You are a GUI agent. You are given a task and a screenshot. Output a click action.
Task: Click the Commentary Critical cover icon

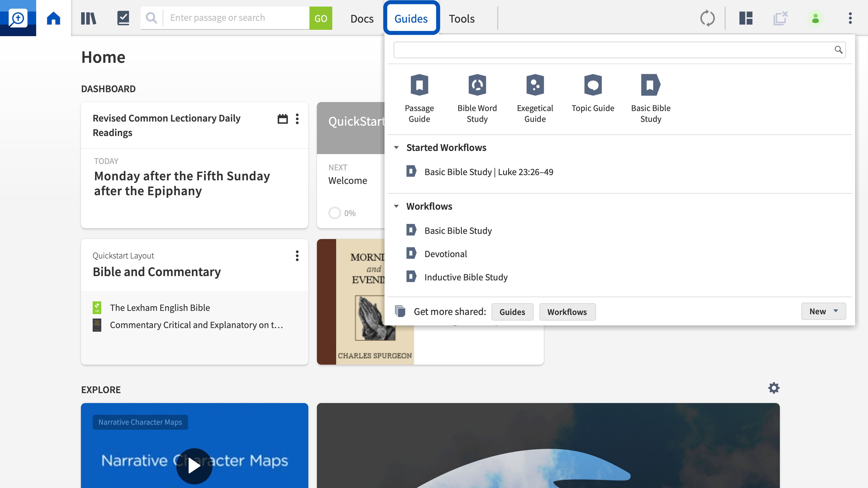point(97,325)
